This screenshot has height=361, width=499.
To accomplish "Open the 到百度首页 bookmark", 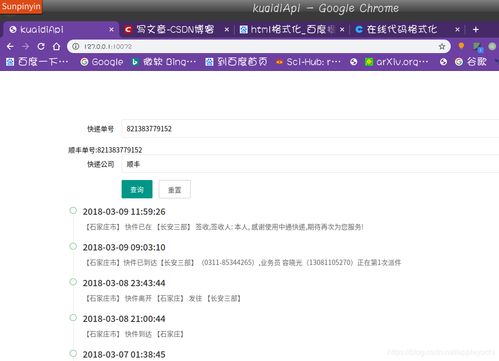I will pyautogui.click(x=236, y=62).
